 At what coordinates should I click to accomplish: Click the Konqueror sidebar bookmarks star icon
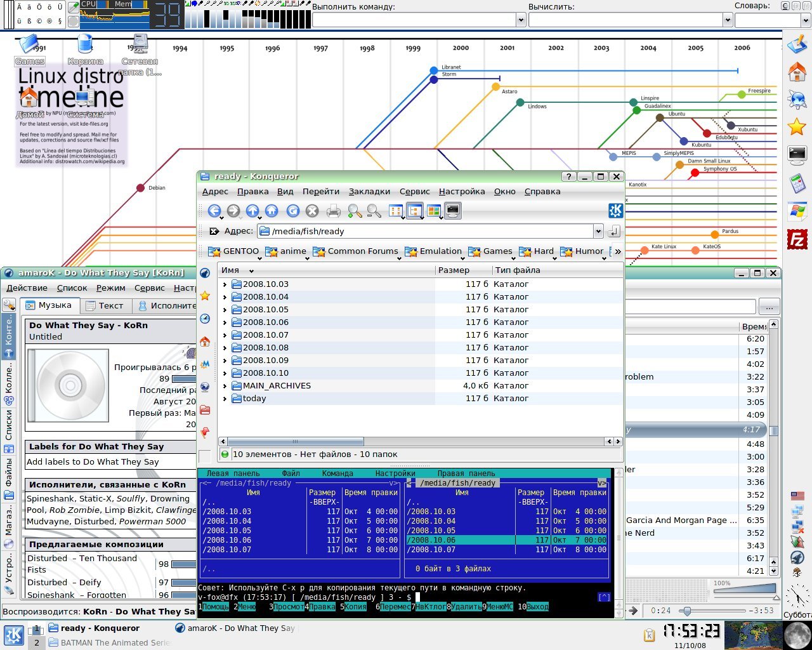[205, 296]
